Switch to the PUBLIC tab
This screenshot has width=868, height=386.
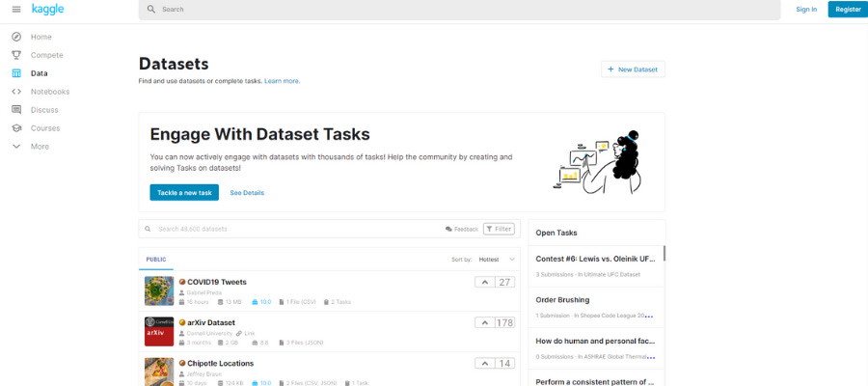[156, 260]
